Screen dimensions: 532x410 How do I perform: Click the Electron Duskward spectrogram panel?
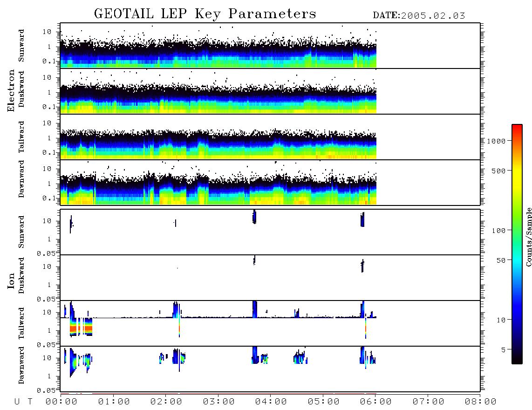click(270, 91)
